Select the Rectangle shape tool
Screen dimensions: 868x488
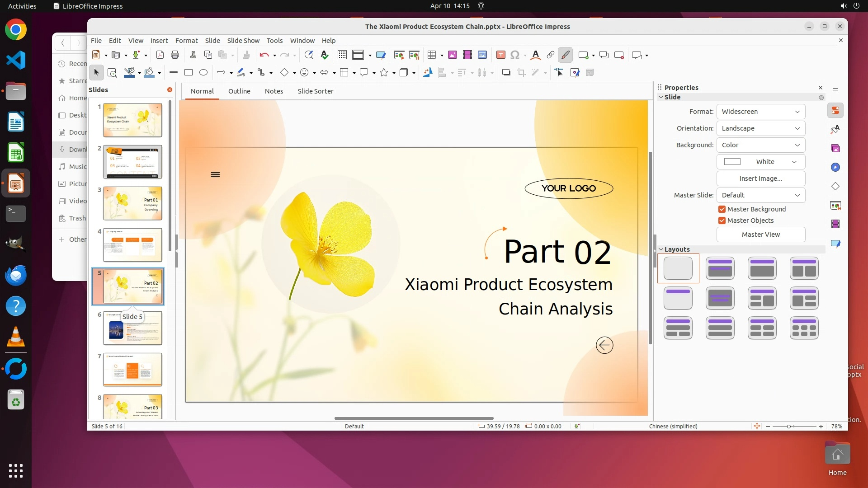coord(189,72)
